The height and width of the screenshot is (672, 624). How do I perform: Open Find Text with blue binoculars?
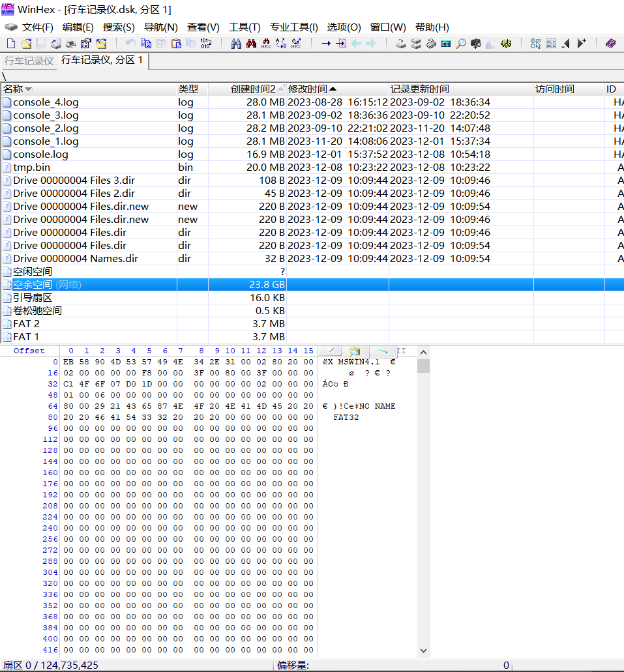(236, 43)
